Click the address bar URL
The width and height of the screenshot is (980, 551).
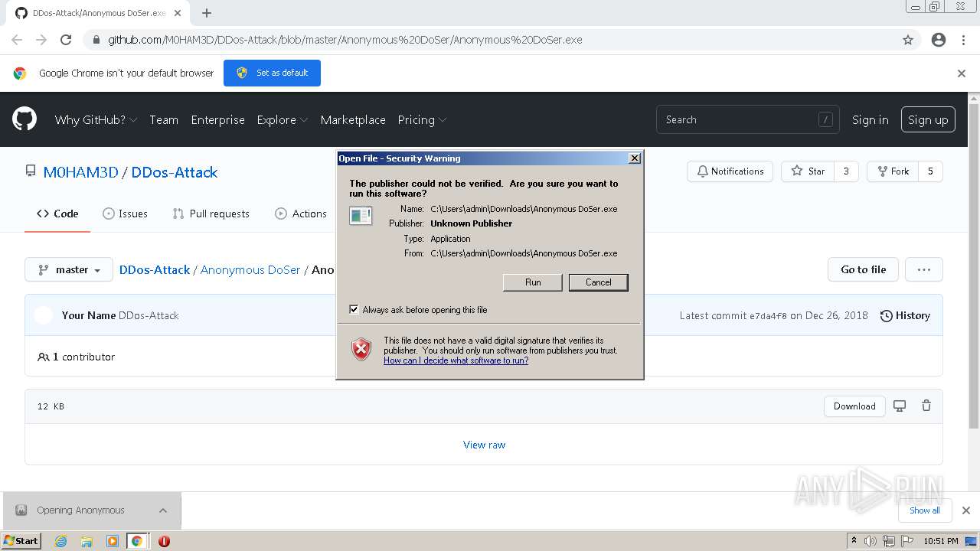(345, 40)
